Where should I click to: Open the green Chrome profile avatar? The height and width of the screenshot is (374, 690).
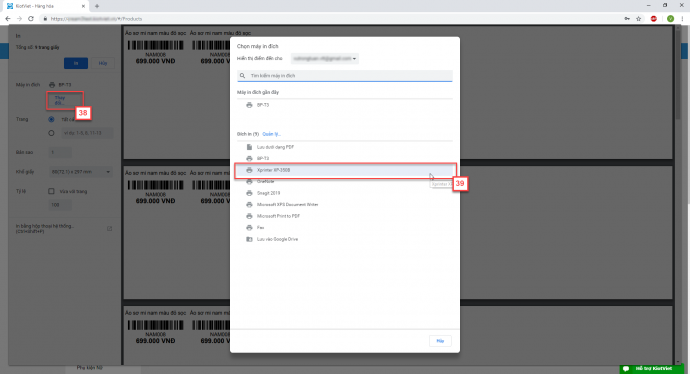(x=670, y=18)
